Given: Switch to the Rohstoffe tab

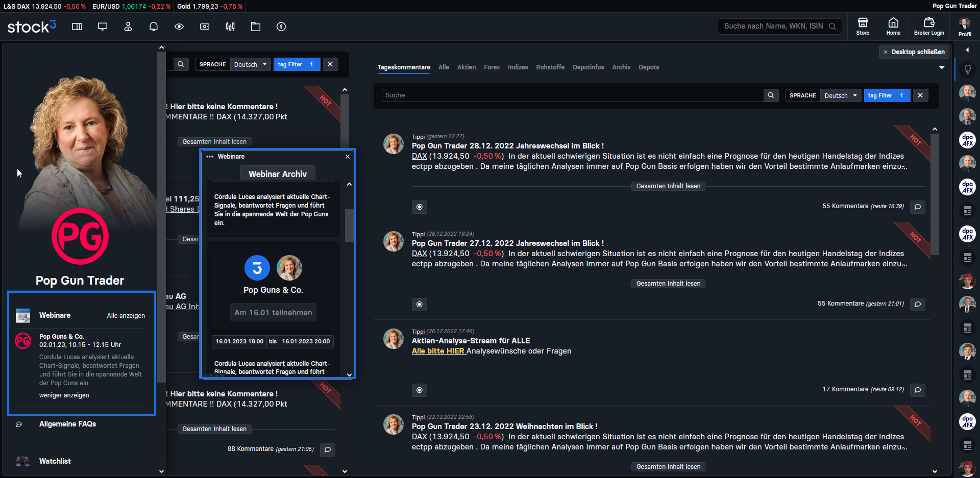Looking at the screenshot, I should 550,67.
